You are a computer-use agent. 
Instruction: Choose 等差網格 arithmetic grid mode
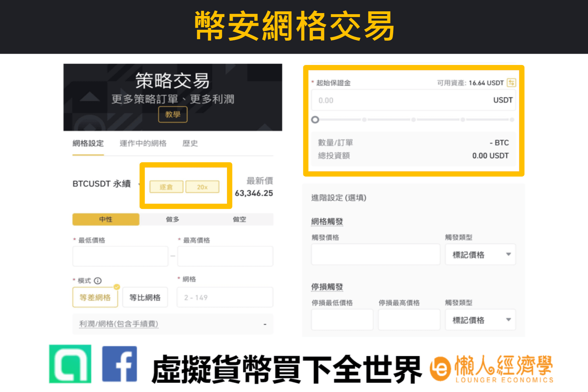(x=95, y=297)
